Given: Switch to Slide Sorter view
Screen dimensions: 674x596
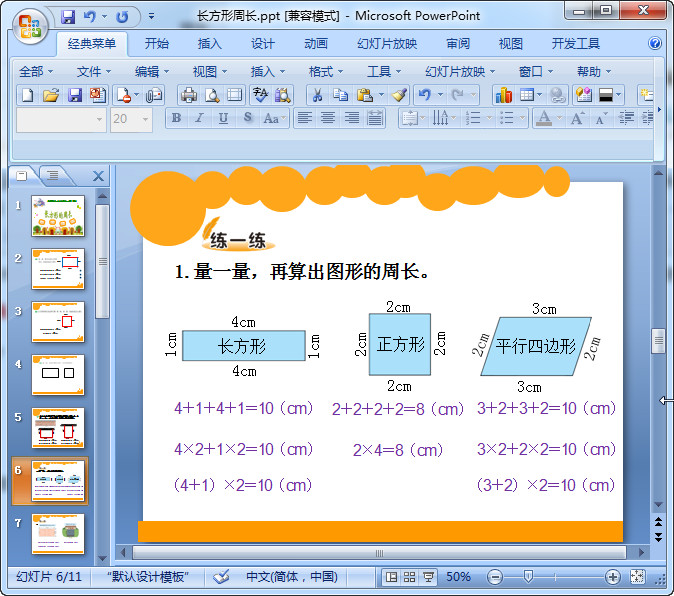Looking at the screenshot, I should click(410, 577).
